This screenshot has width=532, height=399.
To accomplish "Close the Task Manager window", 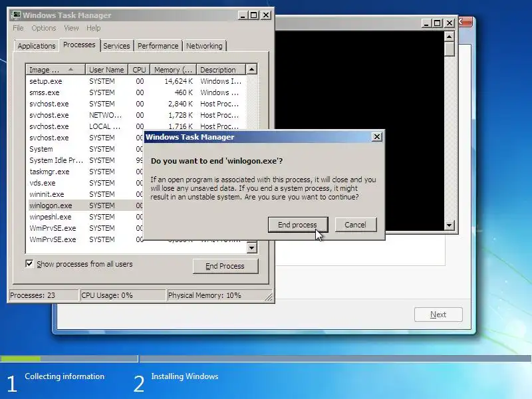I will pos(266,15).
